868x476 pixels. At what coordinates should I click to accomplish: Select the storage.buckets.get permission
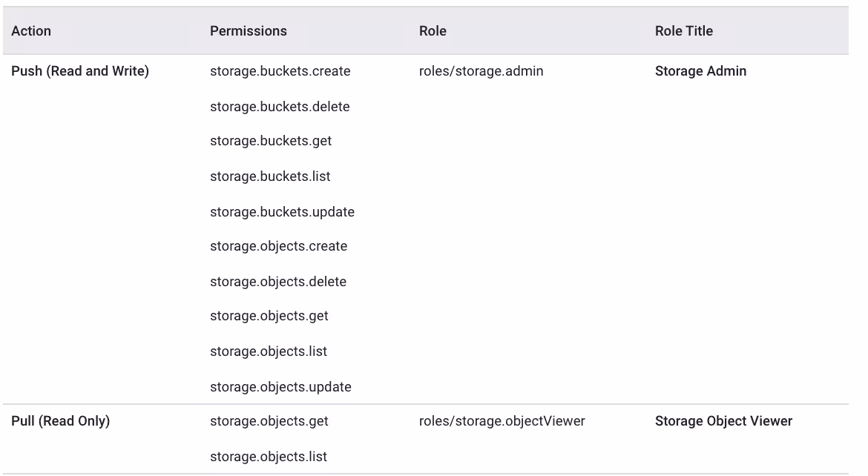point(271,141)
